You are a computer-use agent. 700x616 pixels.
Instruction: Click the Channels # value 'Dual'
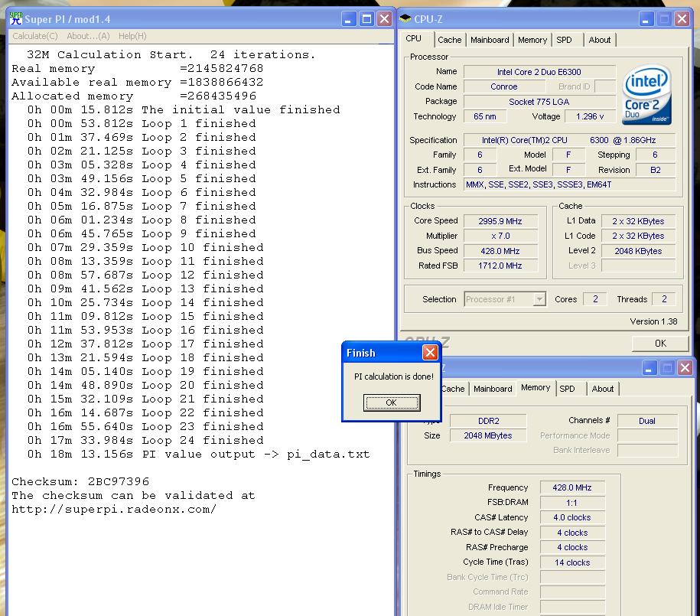(x=647, y=421)
